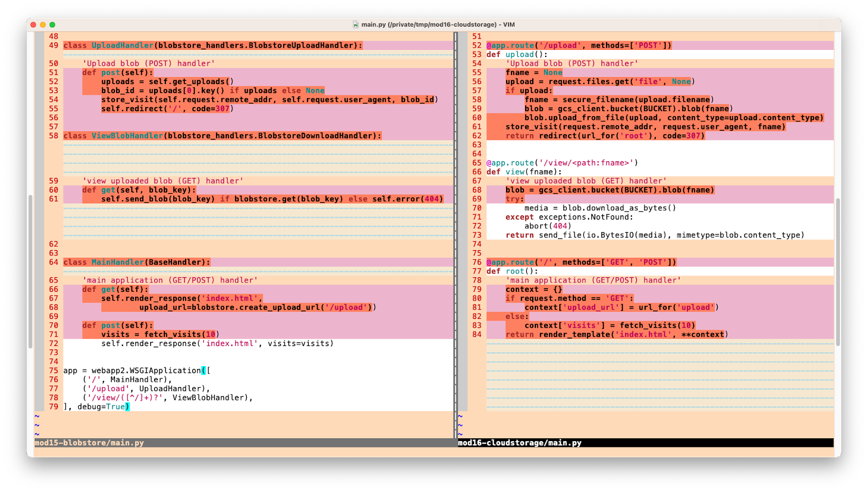Click the class MainHandler(BaseHandler) line

pos(137,262)
